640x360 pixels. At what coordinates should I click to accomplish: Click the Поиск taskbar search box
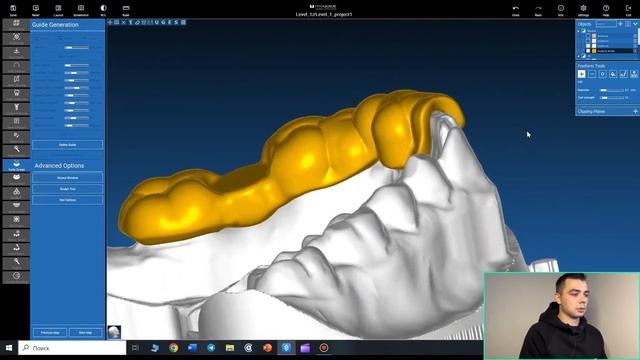coord(72,348)
